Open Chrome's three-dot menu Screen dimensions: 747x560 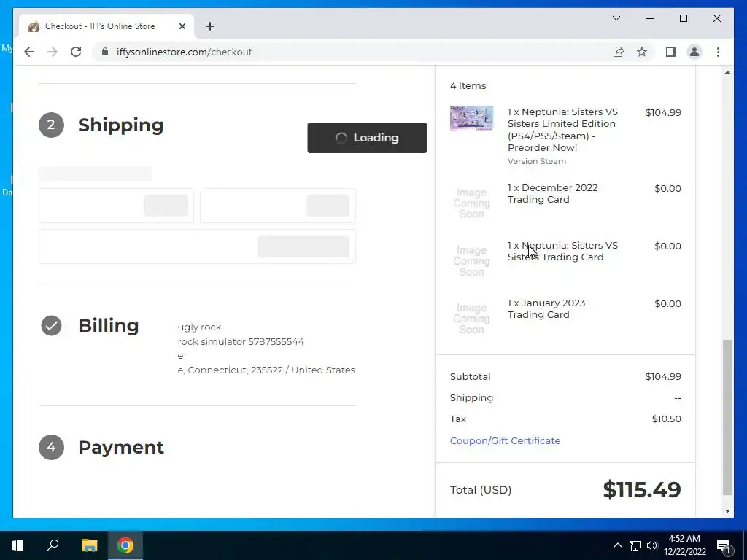(x=718, y=52)
